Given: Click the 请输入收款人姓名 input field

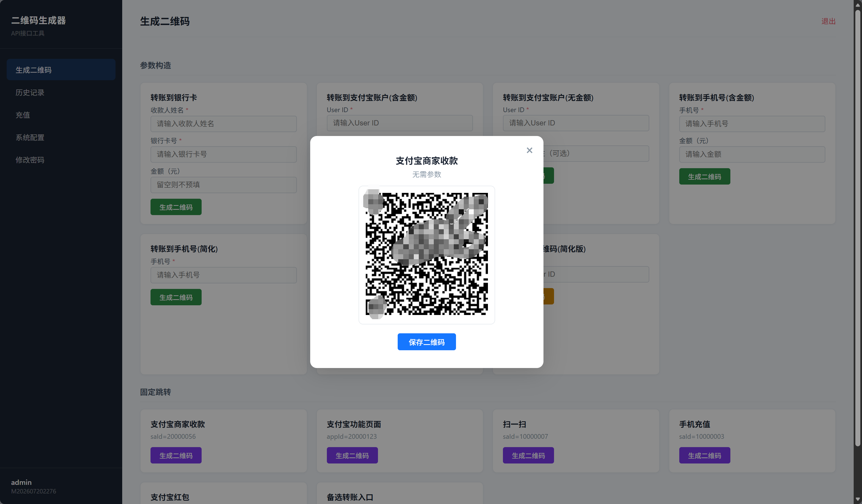Looking at the screenshot, I should coord(223,124).
